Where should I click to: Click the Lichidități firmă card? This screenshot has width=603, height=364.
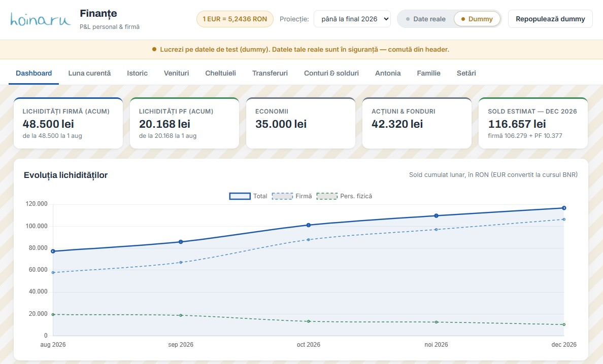pos(68,123)
